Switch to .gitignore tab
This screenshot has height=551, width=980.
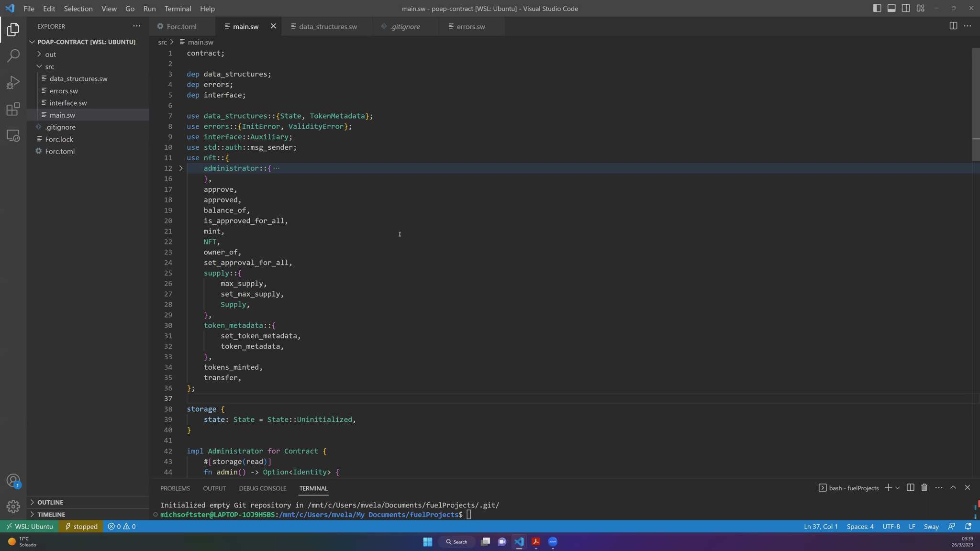point(405,26)
